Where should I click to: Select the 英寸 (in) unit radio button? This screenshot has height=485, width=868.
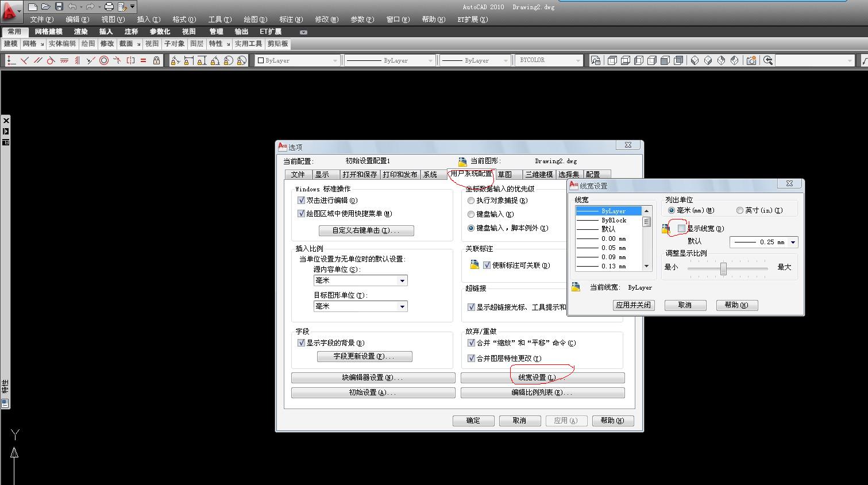click(740, 210)
